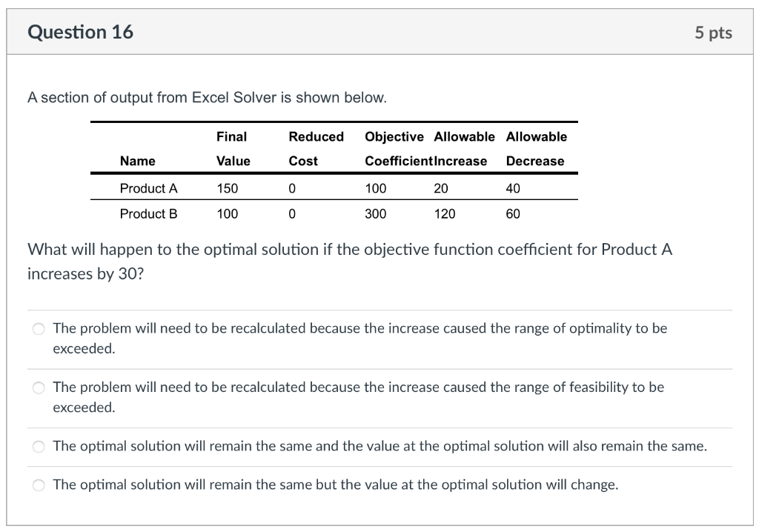Click the first answer option about optimality range exceeded
Image resolution: width=759 pixels, height=532 pixels.
(x=359, y=338)
